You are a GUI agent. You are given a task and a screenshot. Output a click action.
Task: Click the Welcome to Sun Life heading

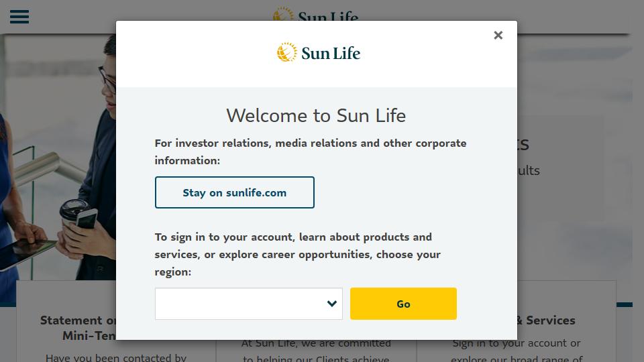(316, 116)
